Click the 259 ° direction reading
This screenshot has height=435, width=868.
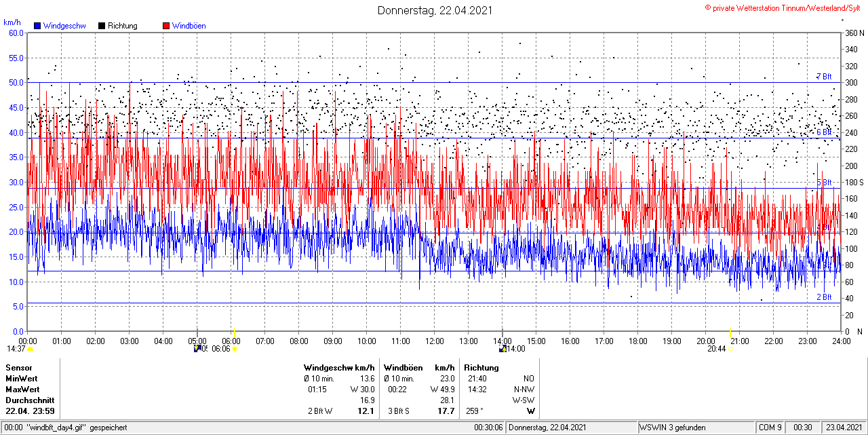click(x=473, y=411)
